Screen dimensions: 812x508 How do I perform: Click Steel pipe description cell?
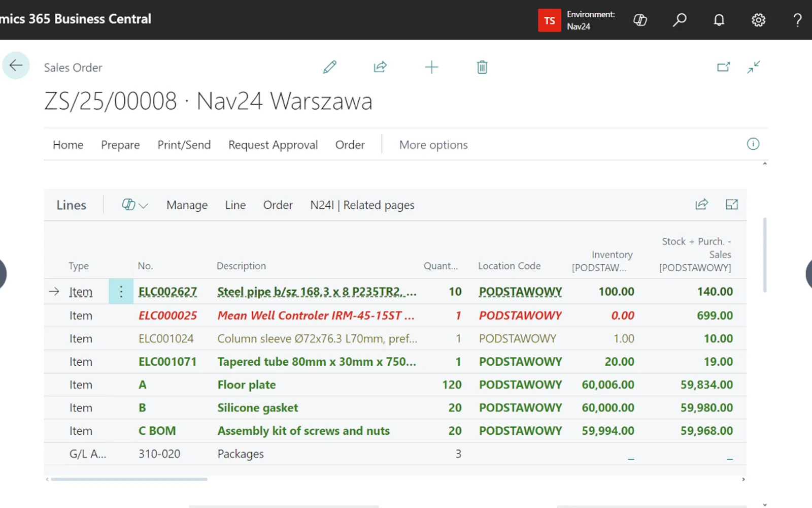coord(317,292)
